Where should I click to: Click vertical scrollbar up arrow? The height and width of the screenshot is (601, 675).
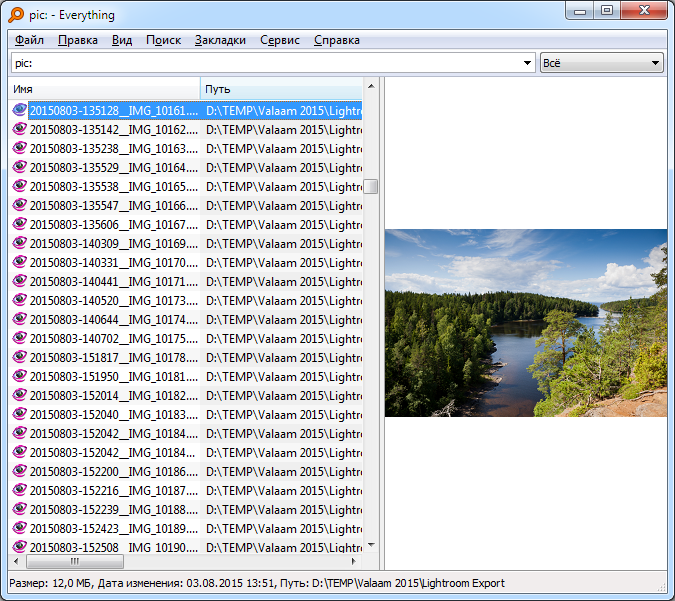coord(371,86)
